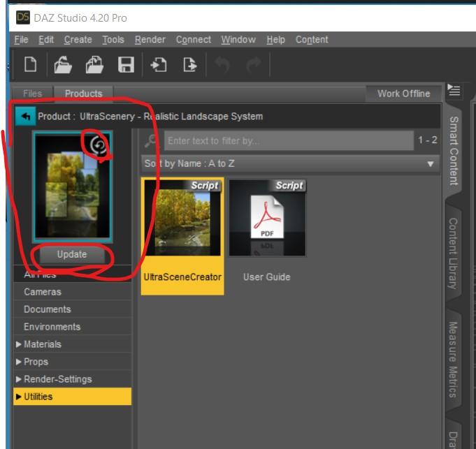Open the Create menu
Viewport: 476px width, 449px height.
coord(78,39)
